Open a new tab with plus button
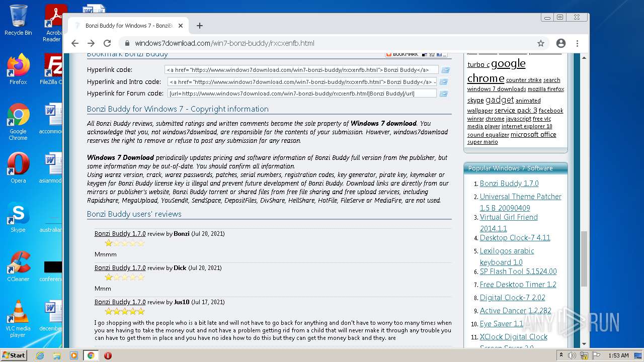Image resolution: width=644 pixels, height=362 pixels. pyautogui.click(x=200, y=26)
